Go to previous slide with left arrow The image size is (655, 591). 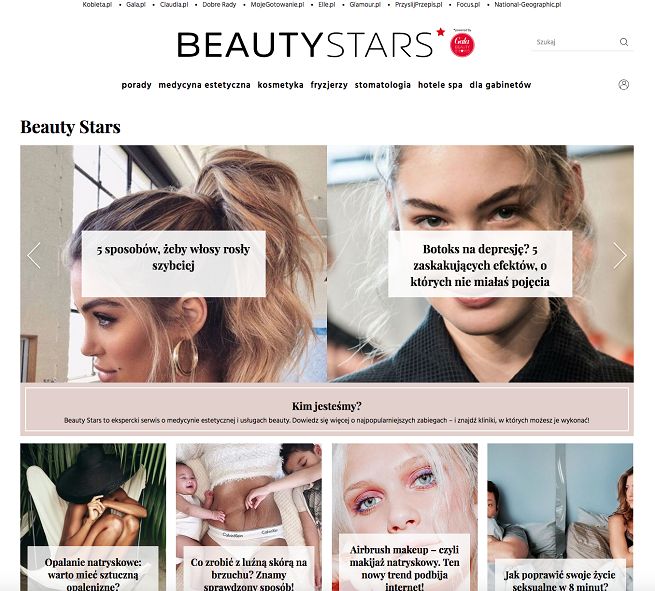click(x=34, y=255)
